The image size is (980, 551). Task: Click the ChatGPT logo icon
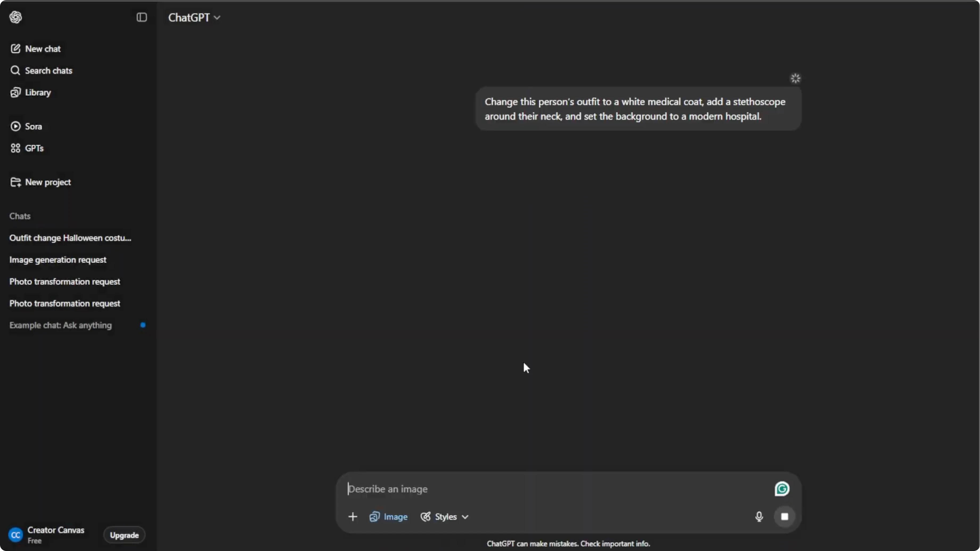[x=16, y=17]
